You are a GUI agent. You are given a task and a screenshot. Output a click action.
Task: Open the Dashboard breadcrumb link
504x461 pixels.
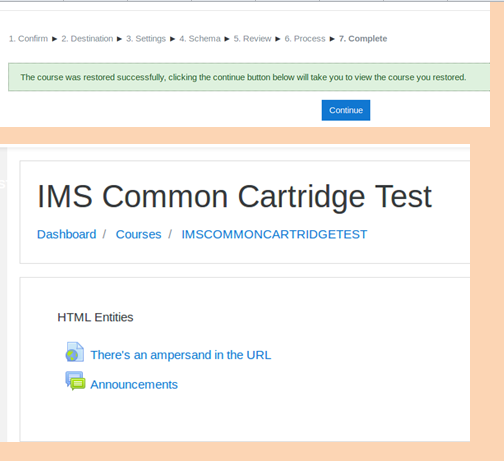coord(67,234)
